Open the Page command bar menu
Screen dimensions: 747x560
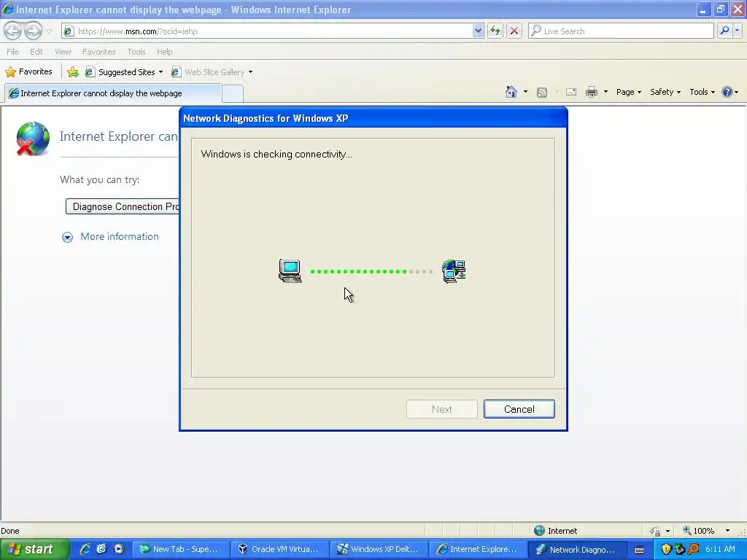[x=628, y=92]
